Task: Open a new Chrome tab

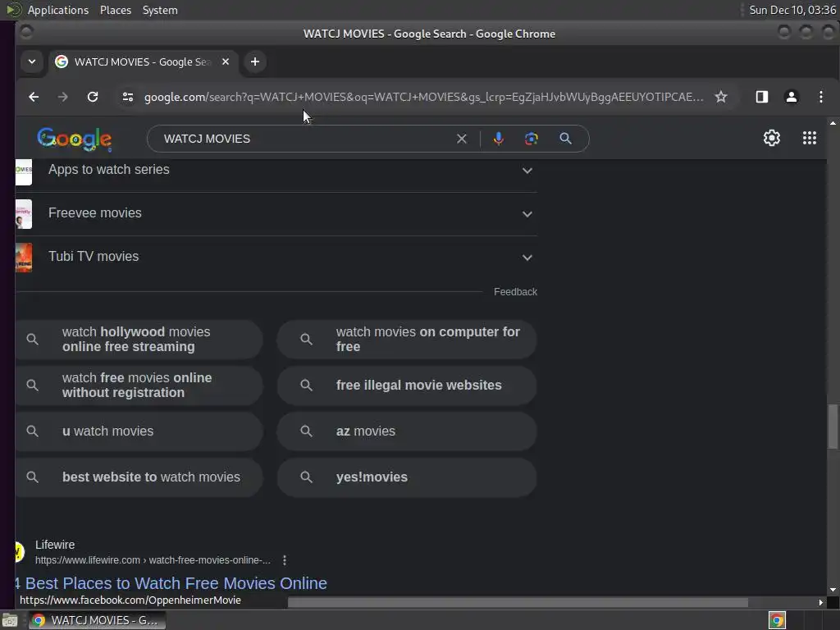Action: point(255,62)
